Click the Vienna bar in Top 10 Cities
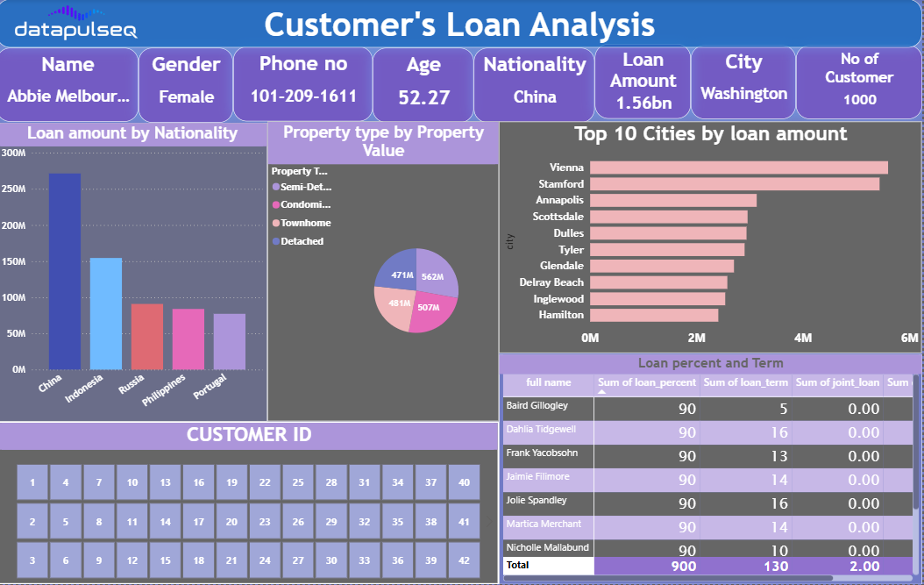This screenshot has height=585, width=924. tap(739, 168)
